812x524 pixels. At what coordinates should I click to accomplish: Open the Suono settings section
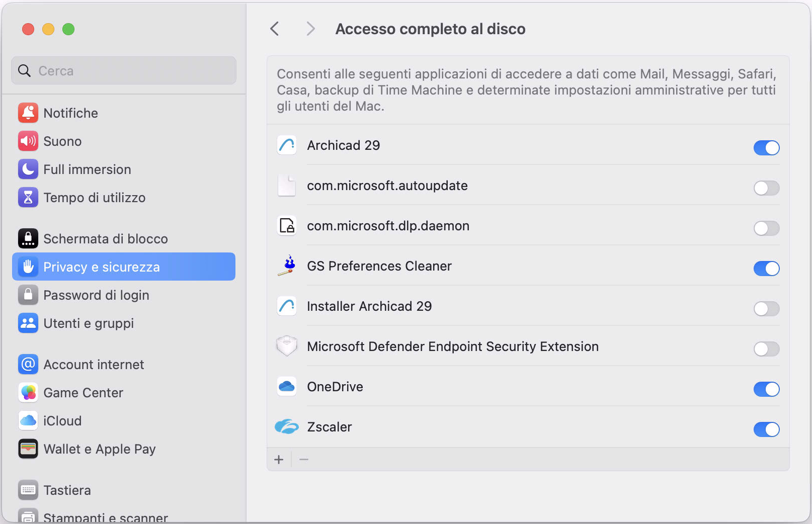(62, 141)
